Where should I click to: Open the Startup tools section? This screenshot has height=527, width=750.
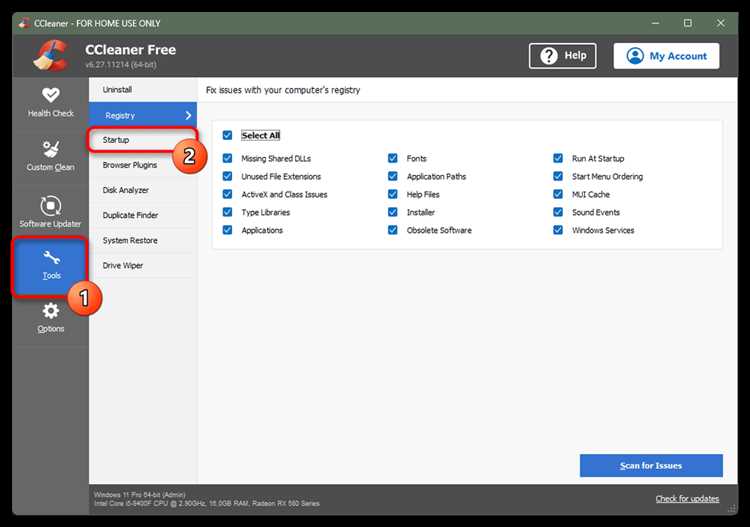pos(116,140)
